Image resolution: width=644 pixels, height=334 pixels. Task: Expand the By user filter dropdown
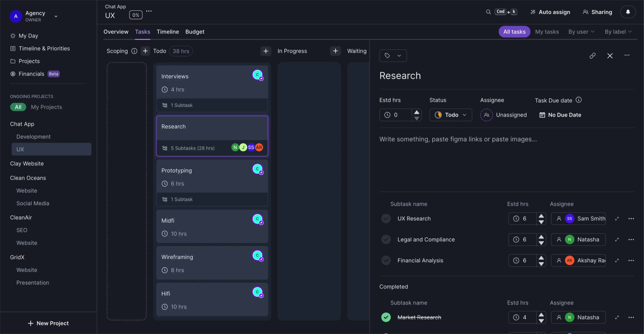click(x=581, y=31)
